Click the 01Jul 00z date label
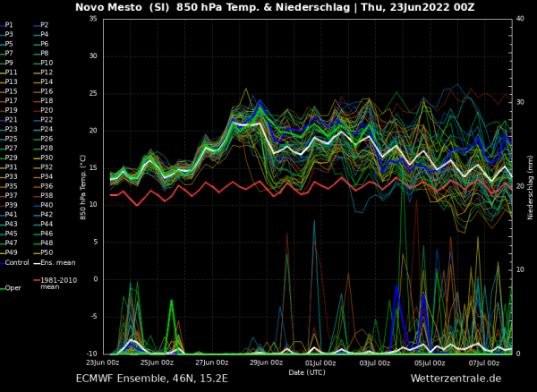The width and height of the screenshot is (537, 392). tap(320, 362)
